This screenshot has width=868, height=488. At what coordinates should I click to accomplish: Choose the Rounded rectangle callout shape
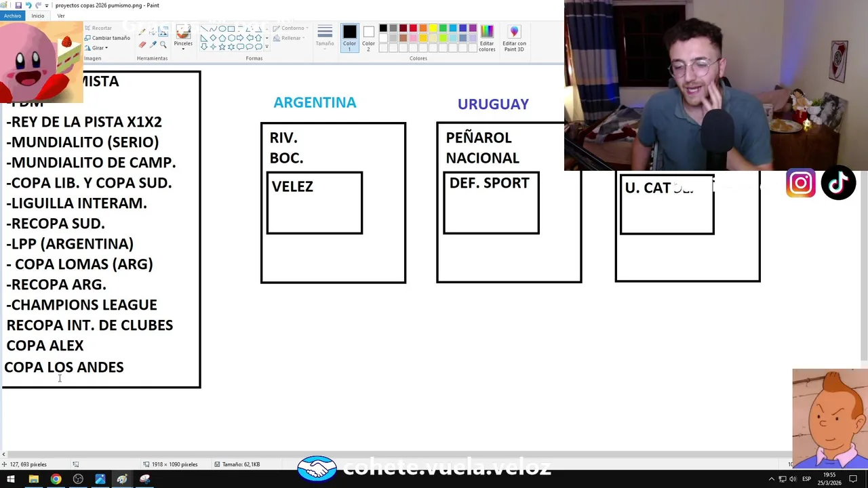(x=240, y=47)
